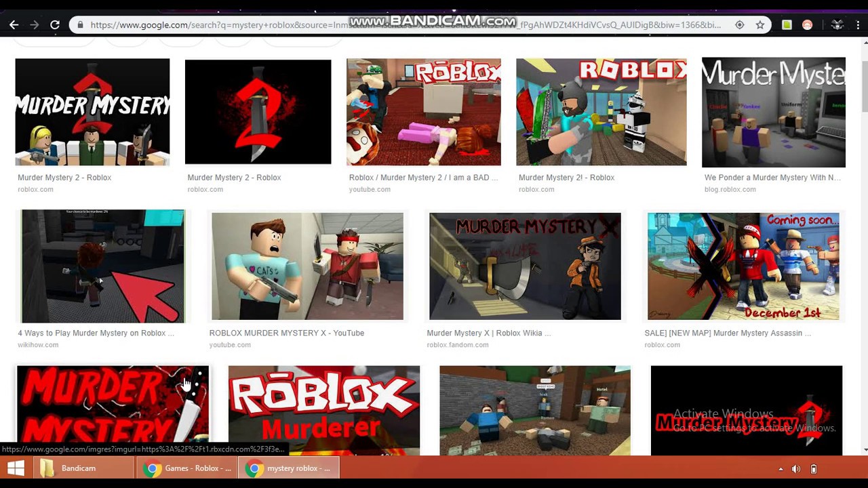868x488 pixels.
Task: Click first 'Murder Mystery 2 - Roblox' caption
Action: coord(64,178)
